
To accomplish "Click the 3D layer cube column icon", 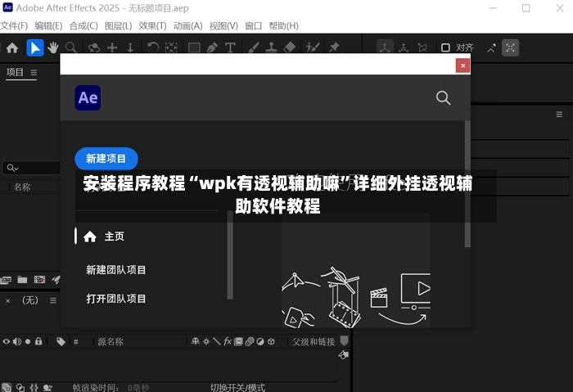I will point(271,342).
